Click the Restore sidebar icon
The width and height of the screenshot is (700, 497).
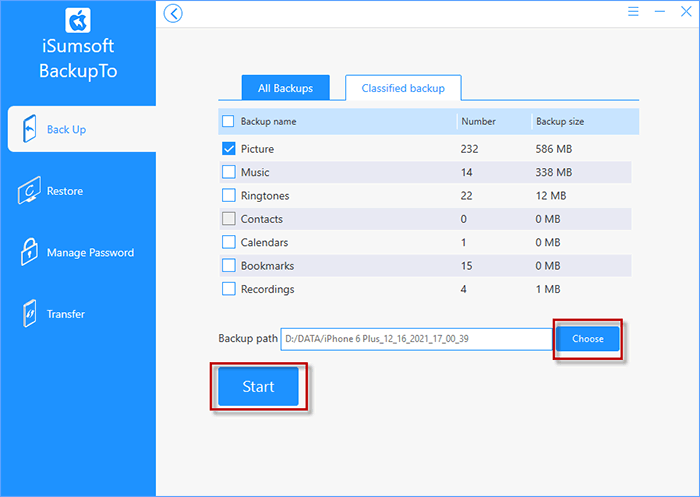(x=29, y=191)
